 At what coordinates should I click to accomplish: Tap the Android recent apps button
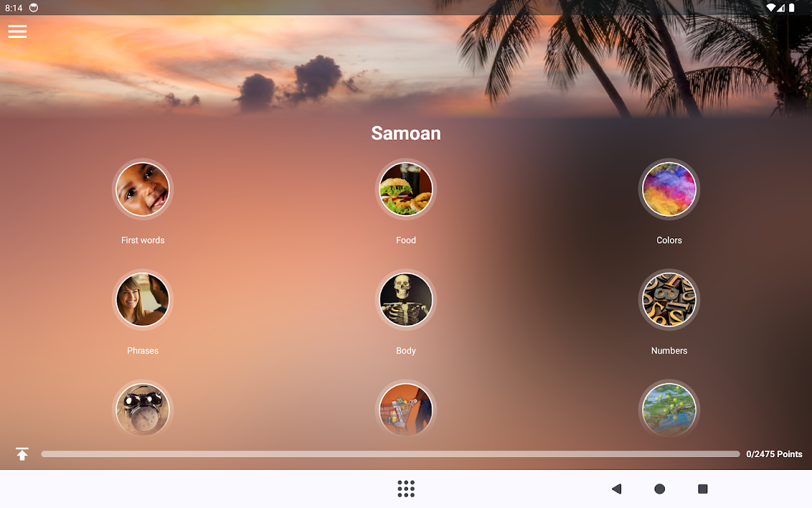coord(703,489)
